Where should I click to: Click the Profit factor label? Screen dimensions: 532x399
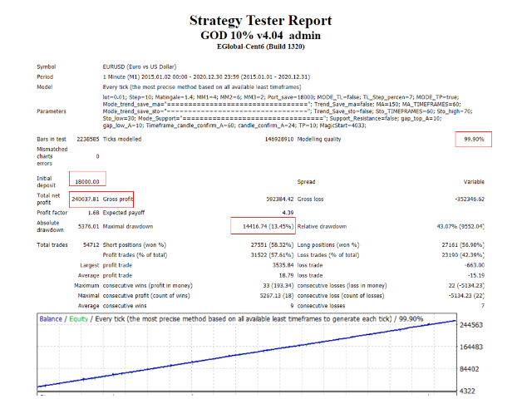52,210
